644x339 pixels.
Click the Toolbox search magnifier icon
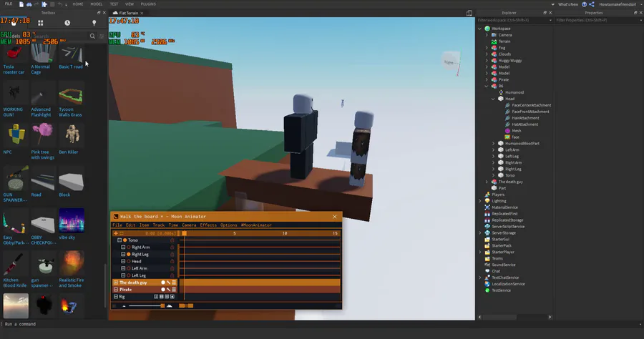pyautogui.click(x=92, y=36)
